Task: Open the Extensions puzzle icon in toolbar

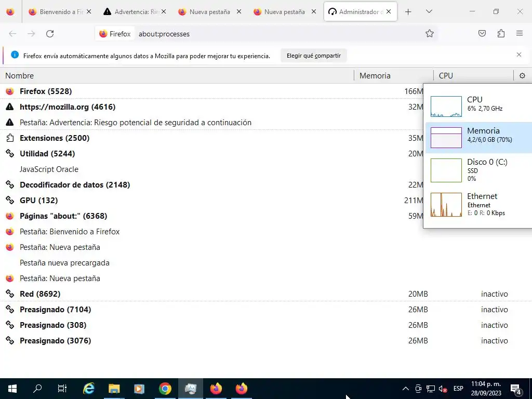Action: (x=501, y=34)
